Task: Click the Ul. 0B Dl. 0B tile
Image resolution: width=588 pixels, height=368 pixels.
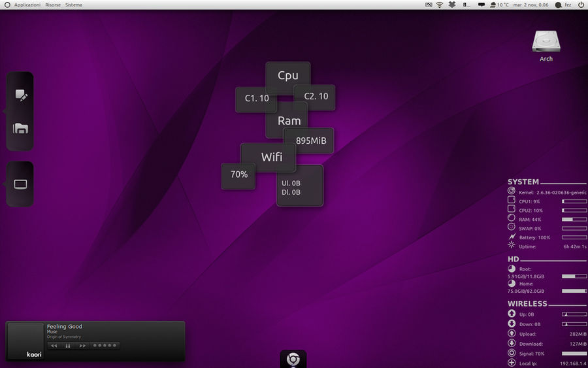Action: coord(300,186)
